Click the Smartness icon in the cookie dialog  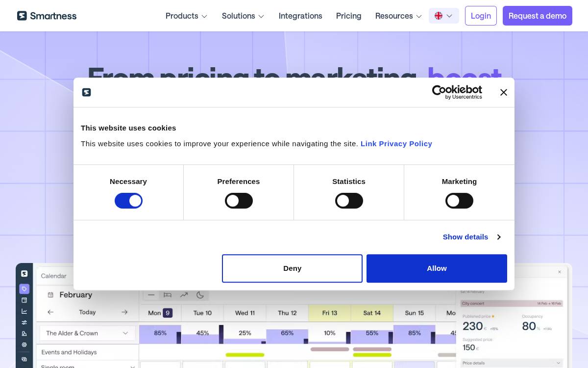[86, 92]
